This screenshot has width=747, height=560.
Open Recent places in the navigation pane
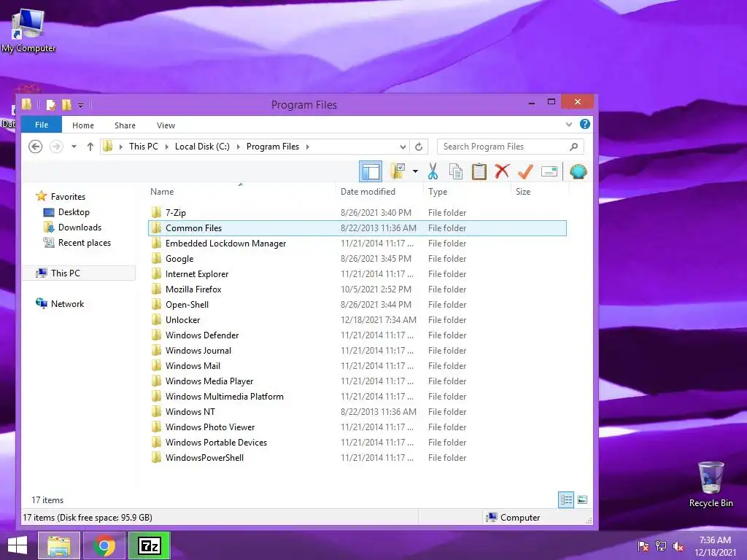click(85, 242)
